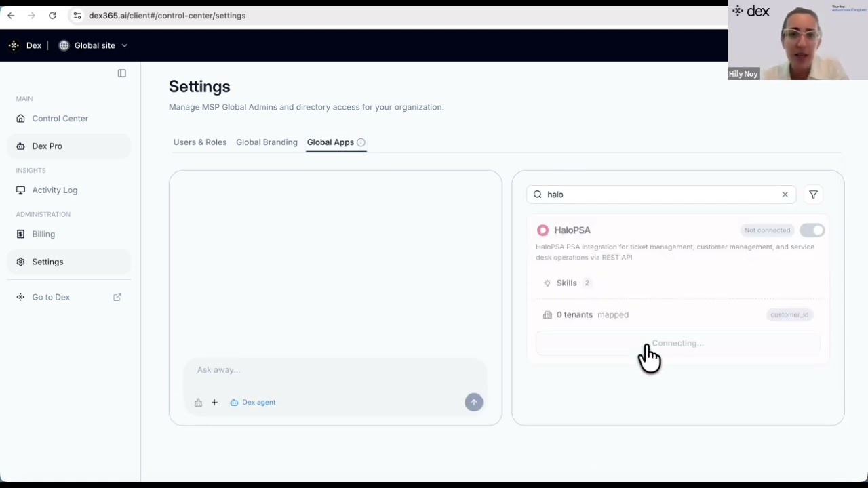868x488 pixels.
Task: Click the Settings gear icon
Action: click(x=20, y=262)
